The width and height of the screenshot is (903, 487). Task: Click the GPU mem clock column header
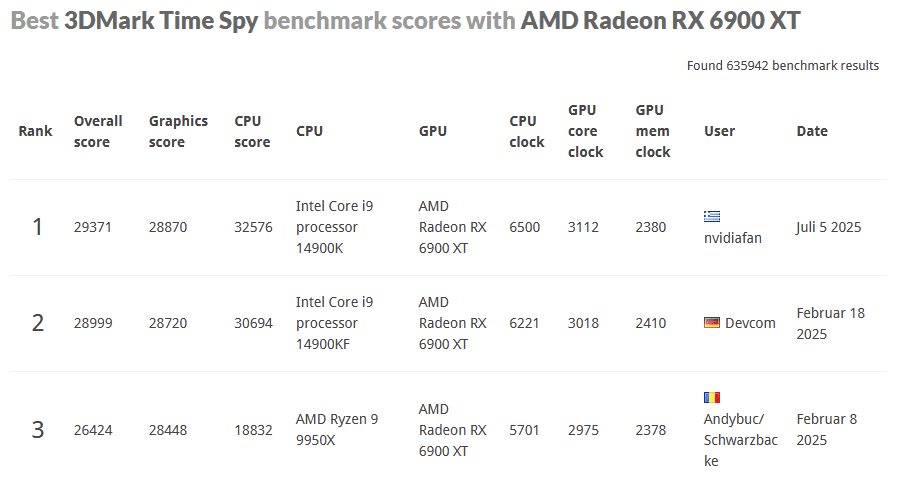click(652, 131)
